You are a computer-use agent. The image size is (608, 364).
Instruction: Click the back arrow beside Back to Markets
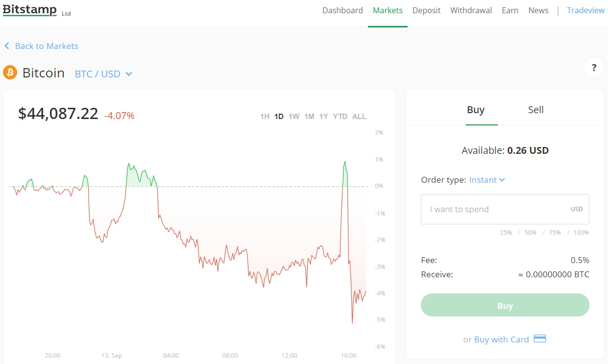7,46
